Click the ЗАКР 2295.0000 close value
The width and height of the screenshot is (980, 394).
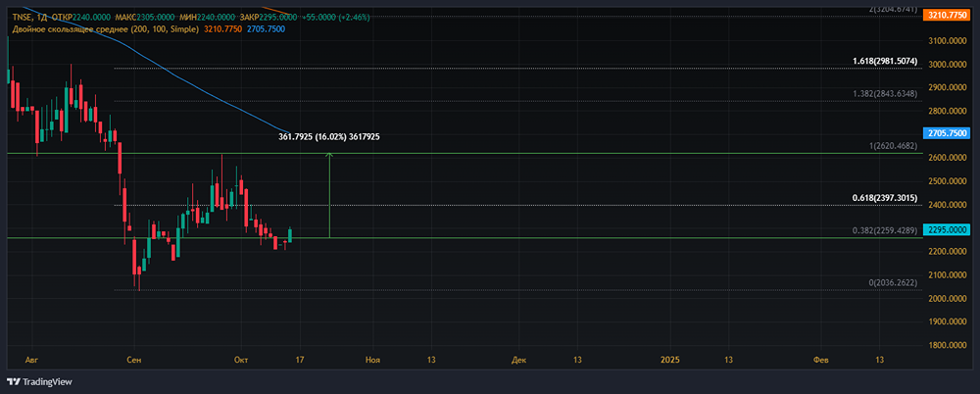(x=269, y=18)
